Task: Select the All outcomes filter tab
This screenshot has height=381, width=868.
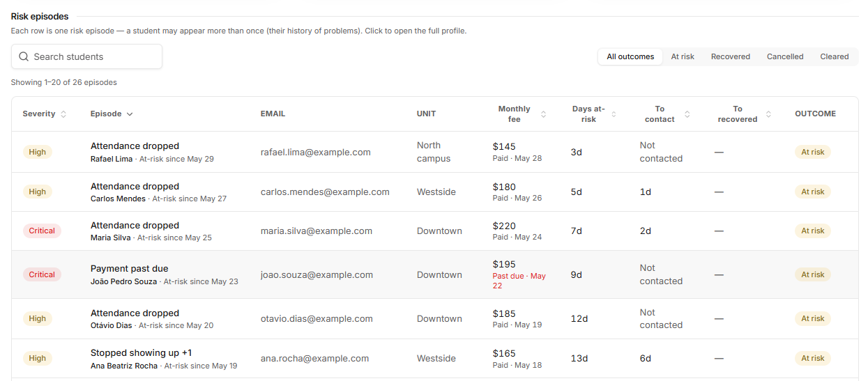Action: (x=630, y=56)
